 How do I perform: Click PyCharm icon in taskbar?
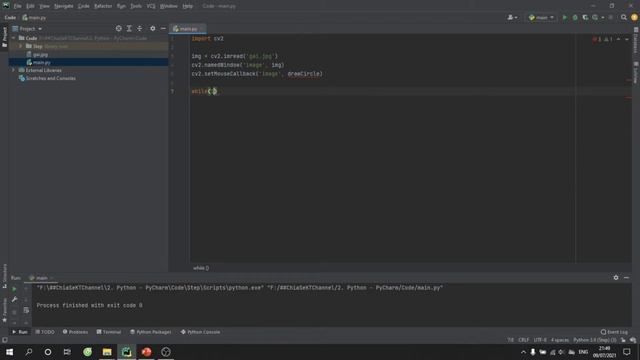127,352
